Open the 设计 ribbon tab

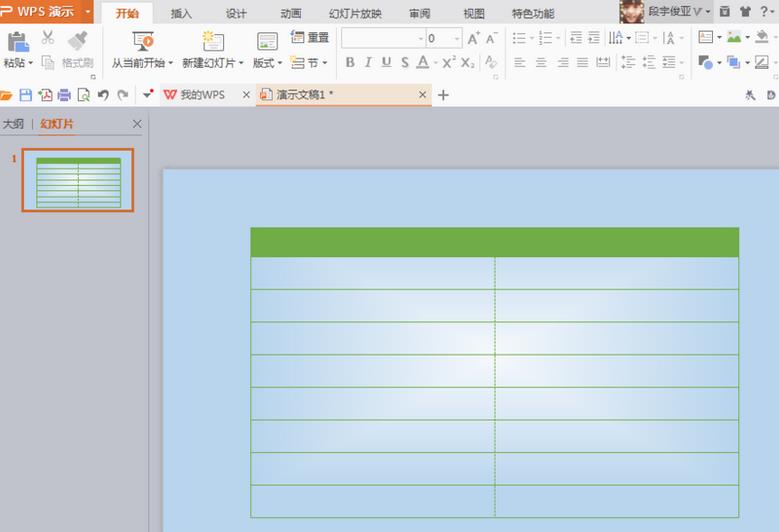(x=236, y=13)
